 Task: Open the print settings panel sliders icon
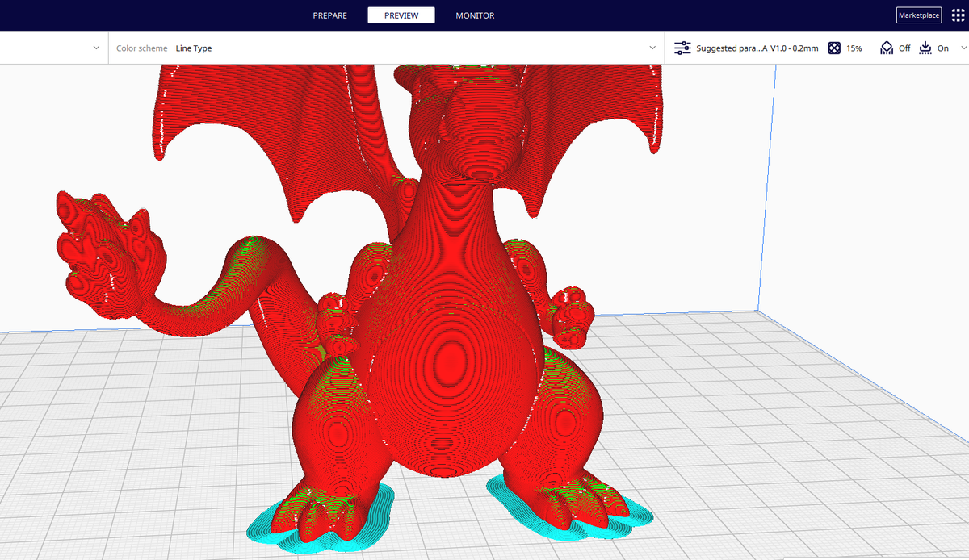(x=682, y=48)
